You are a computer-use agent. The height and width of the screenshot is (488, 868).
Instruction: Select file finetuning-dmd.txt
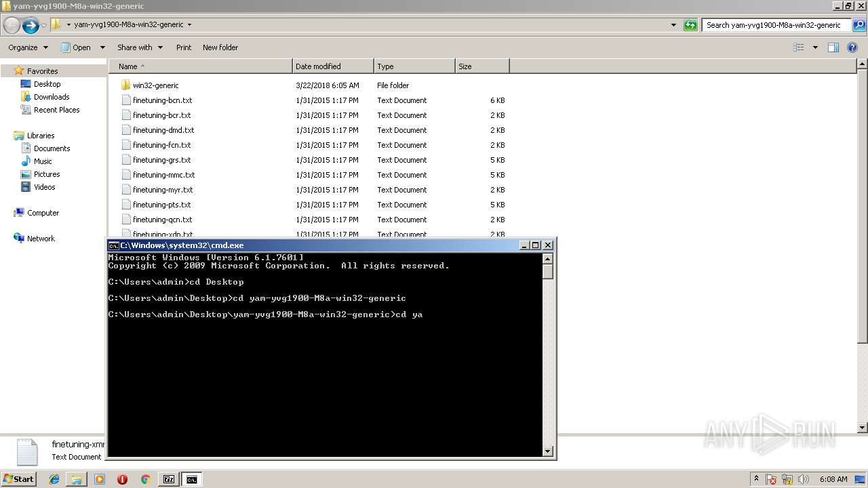163,130
